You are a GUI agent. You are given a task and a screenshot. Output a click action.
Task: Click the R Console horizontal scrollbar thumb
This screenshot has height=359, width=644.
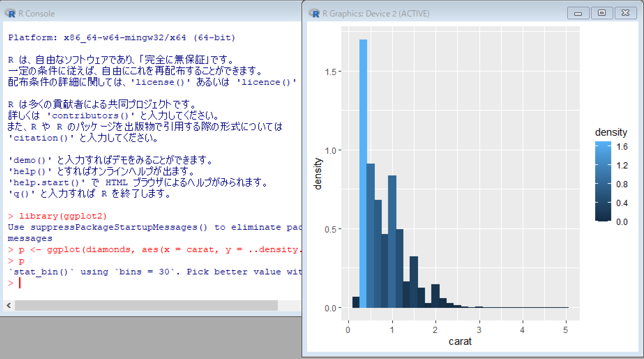(146, 305)
